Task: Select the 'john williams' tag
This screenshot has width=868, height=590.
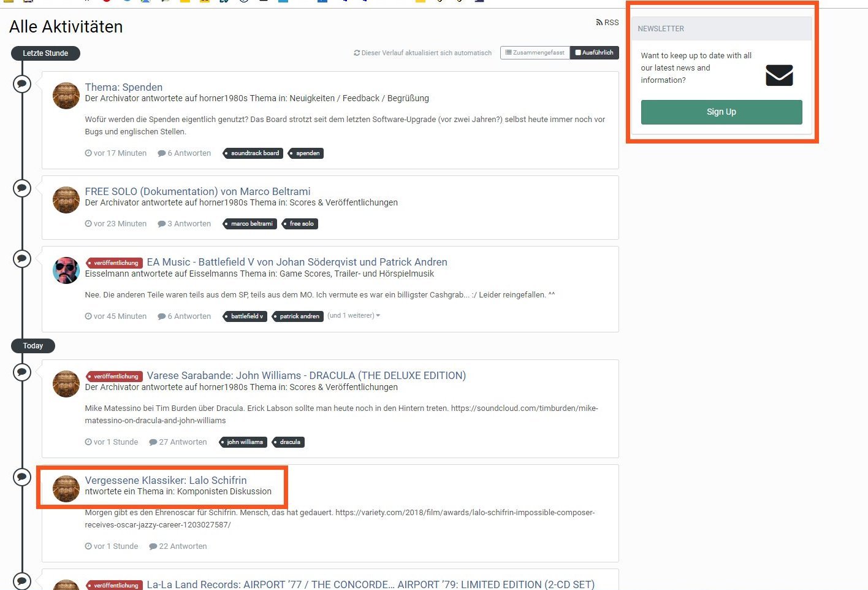Action: pos(244,442)
